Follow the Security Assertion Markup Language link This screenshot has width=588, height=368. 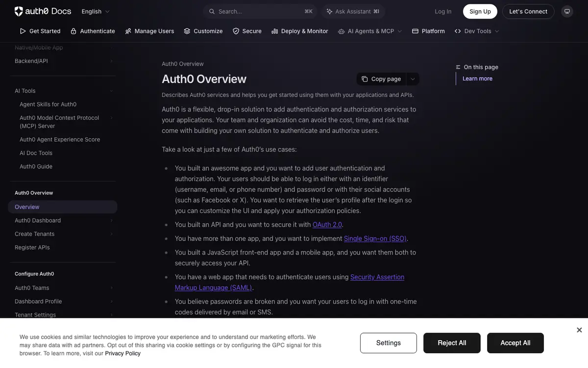pos(290,282)
